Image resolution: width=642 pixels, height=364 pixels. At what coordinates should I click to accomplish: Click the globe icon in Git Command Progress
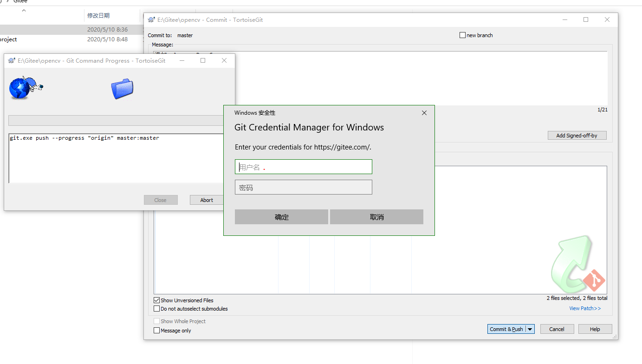tap(19, 88)
